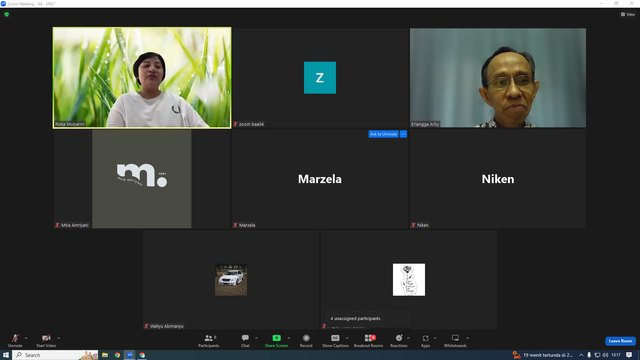This screenshot has height=360, width=640.
Task: Open the View layout menu
Action: [x=628, y=14]
